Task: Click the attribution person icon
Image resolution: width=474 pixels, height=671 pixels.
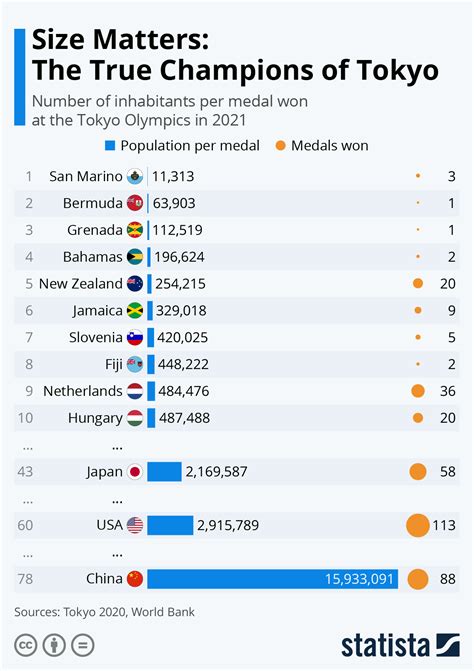Action: [54, 645]
